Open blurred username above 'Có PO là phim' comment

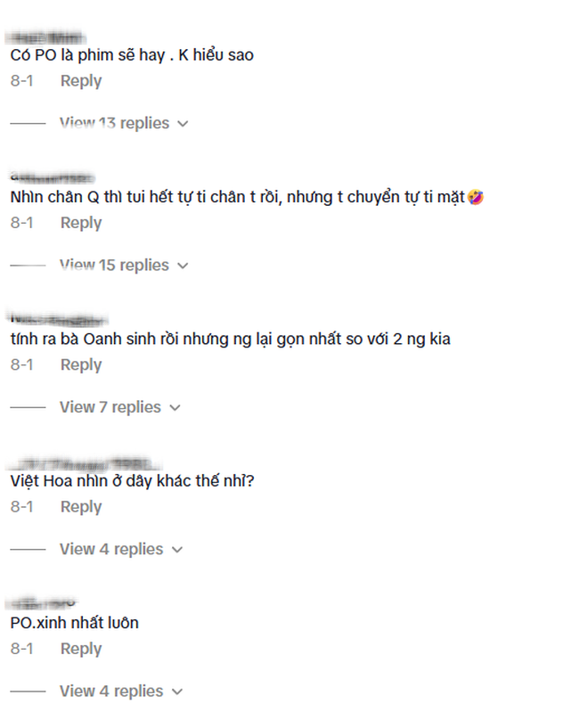pyautogui.click(x=46, y=37)
